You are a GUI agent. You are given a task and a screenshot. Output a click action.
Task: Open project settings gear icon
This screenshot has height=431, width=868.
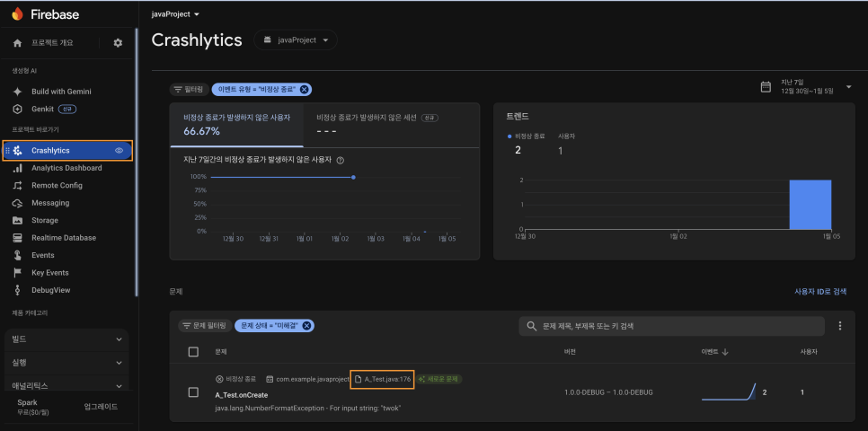click(118, 42)
